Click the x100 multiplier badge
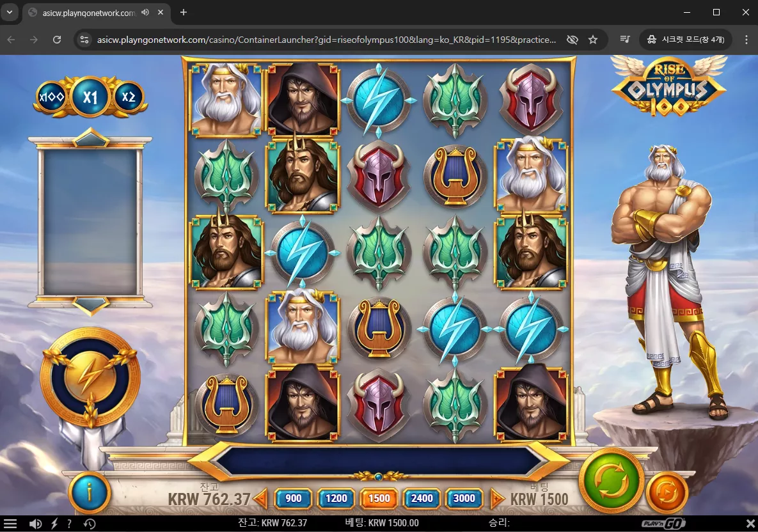 [x=52, y=97]
